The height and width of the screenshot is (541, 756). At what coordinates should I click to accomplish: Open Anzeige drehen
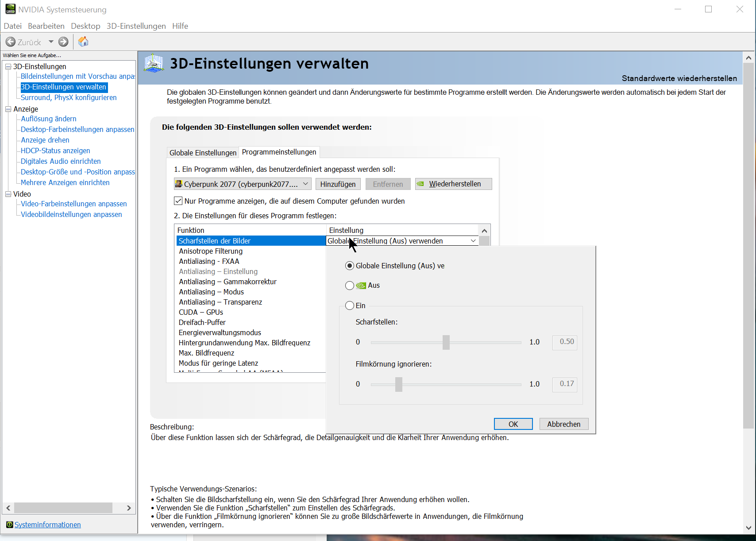45,140
